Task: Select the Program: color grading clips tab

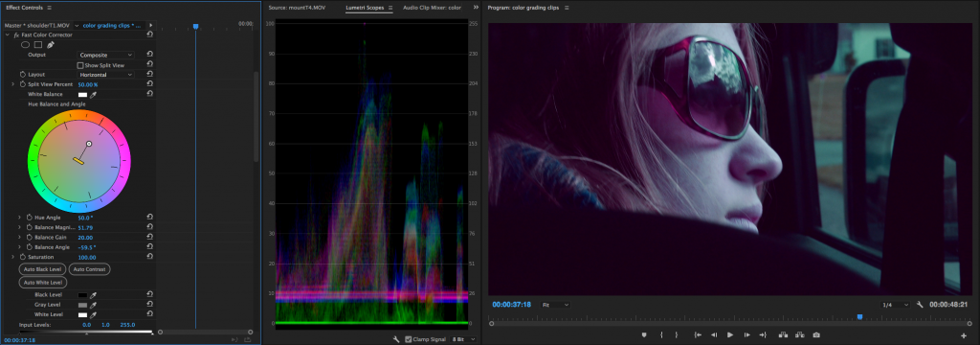Action: tap(524, 8)
